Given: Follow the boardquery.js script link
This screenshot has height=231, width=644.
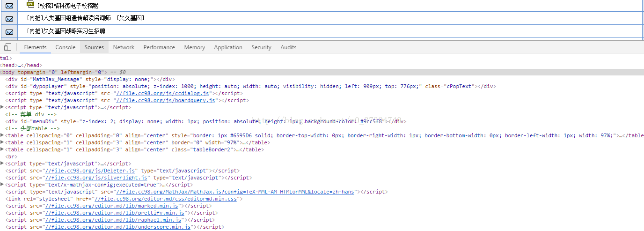Looking at the screenshot, I should click(166, 100).
